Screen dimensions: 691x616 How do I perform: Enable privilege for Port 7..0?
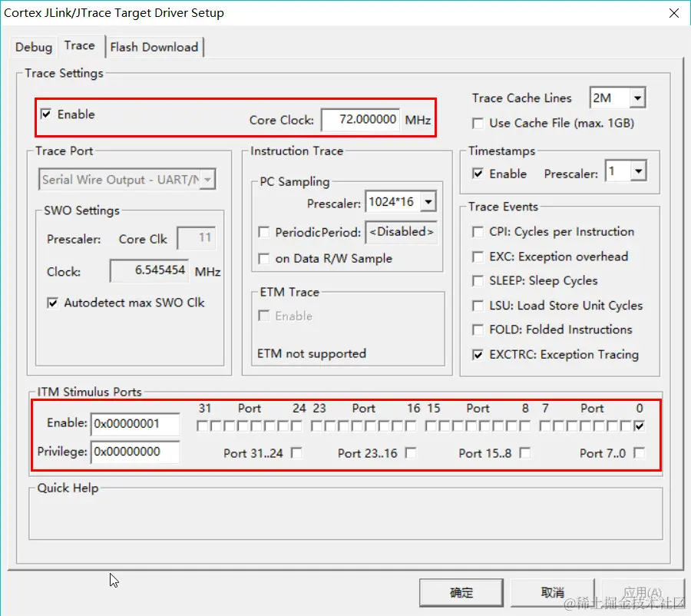(639, 453)
